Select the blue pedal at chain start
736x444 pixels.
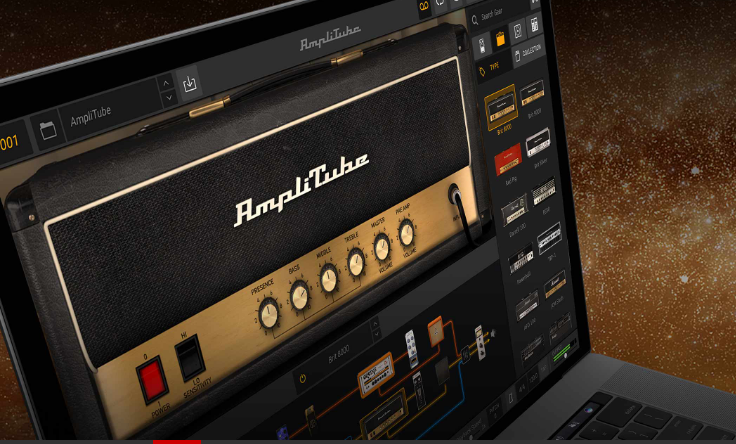click(282, 434)
